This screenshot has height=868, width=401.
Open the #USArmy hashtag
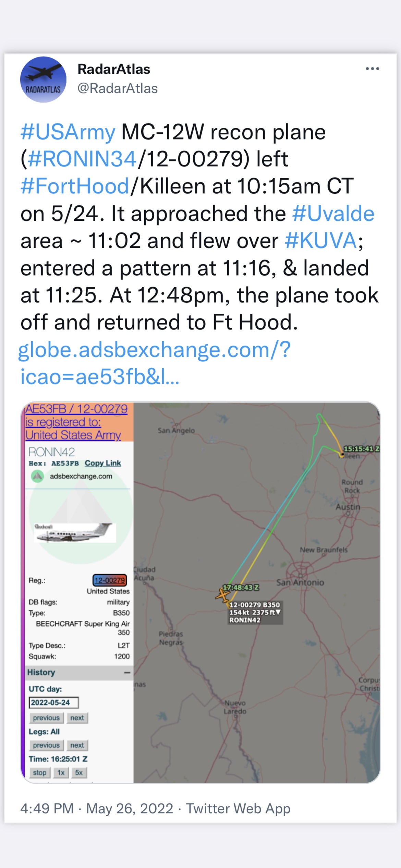click(x=68, y=132)
